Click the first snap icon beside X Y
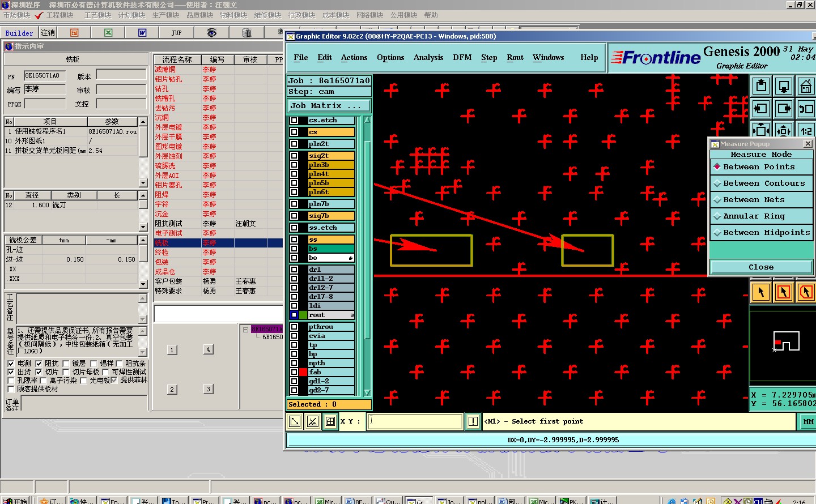The image size is (816, 504). 295,421
